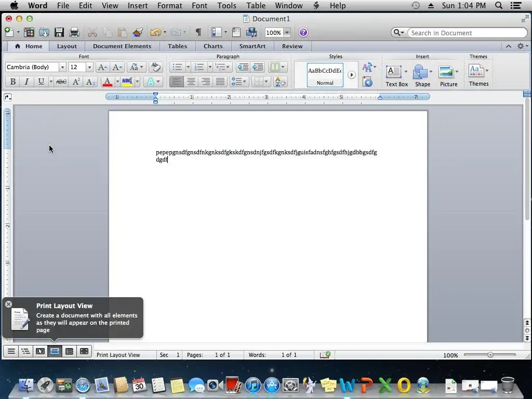Open line spacing dropdown
This screenshot has height=399, width=532.
(239, 82)
